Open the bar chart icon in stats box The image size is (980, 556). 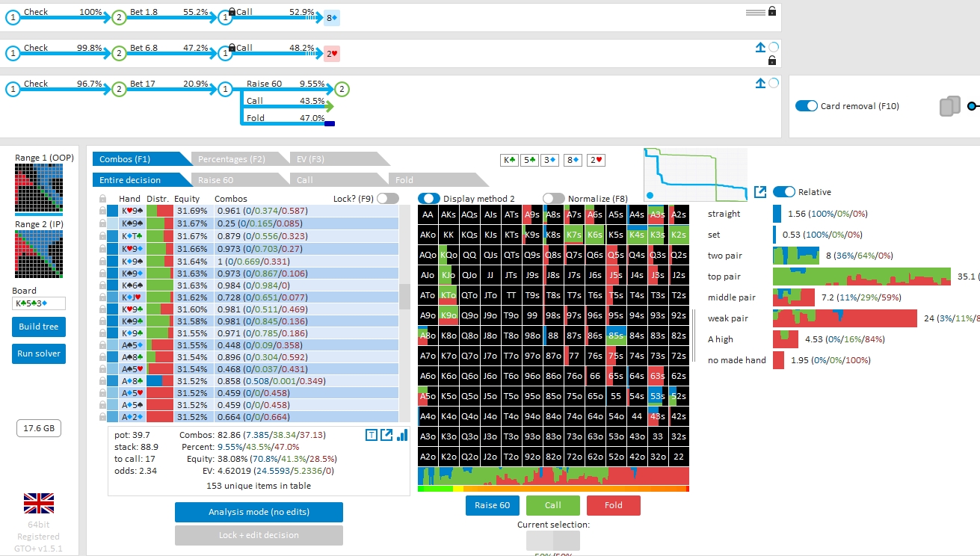[402, 435]
